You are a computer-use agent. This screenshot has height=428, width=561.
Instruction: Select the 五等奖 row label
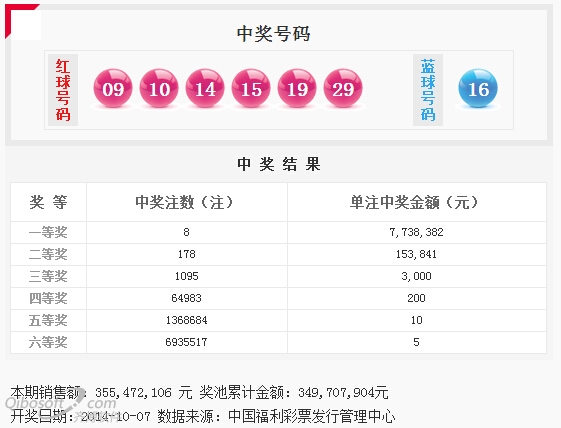point(48,320)
